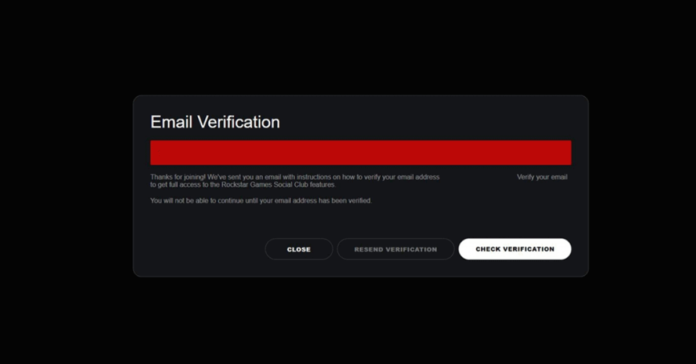Click the Thanks for joining message text
Viewport: 696px width, 364px height.
point(295,181)
